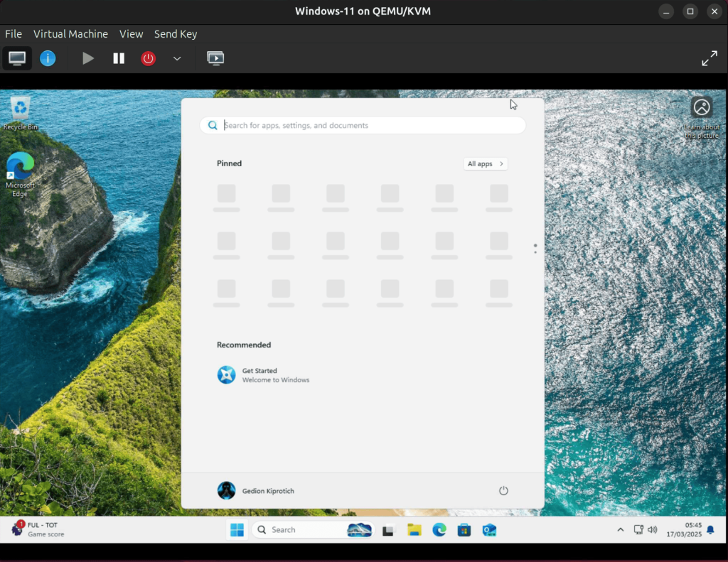Click the Gedion Kiprotich account button

(x=255, y=490)
